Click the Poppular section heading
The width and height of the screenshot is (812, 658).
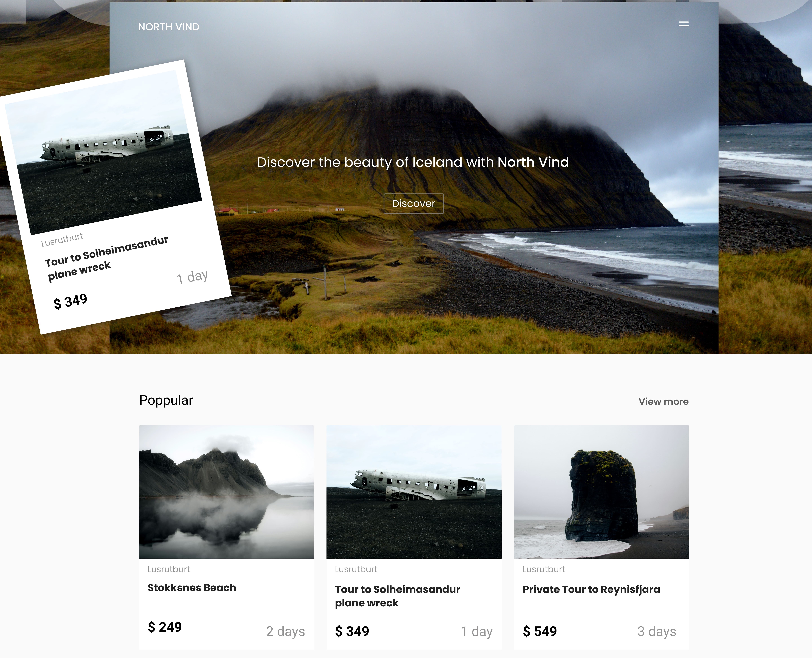[166, 400]
